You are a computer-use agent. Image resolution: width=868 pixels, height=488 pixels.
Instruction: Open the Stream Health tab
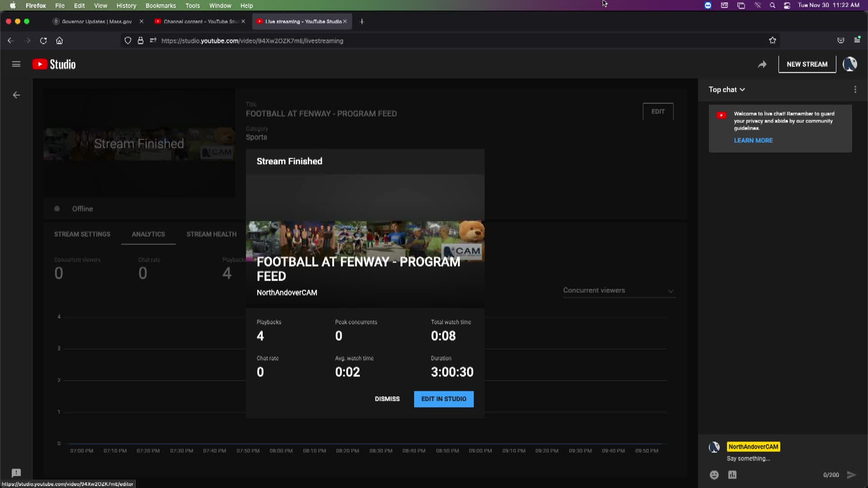[212, 234]
